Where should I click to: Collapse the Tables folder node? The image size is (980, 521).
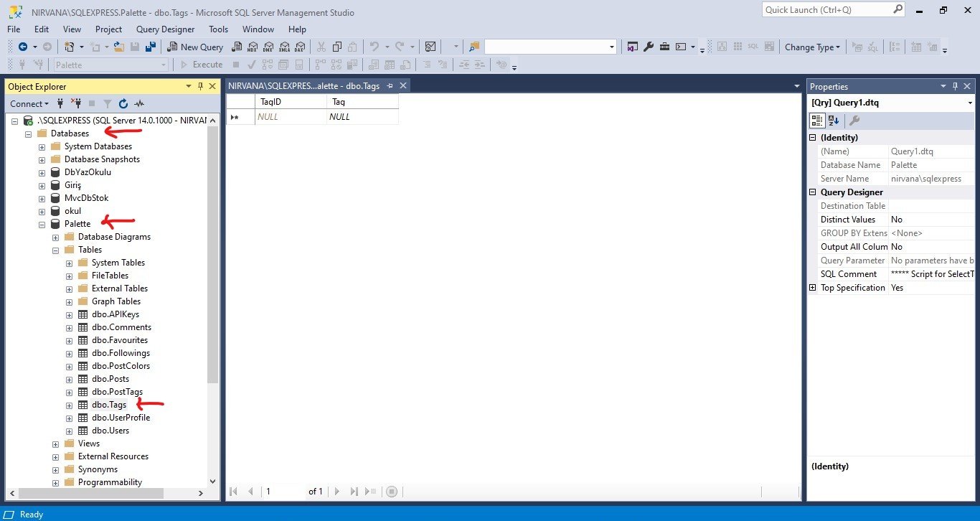(x=56, y=250)
